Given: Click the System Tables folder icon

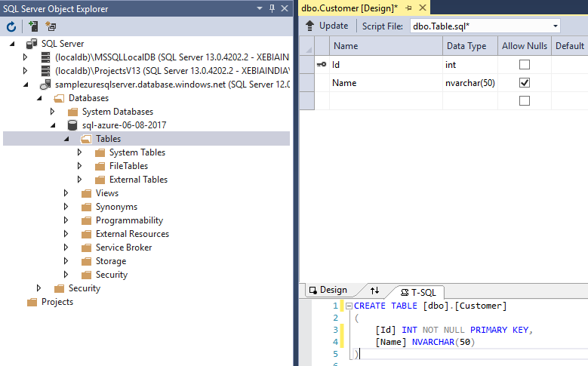Looking at the screenshot, I should (100, 152).
